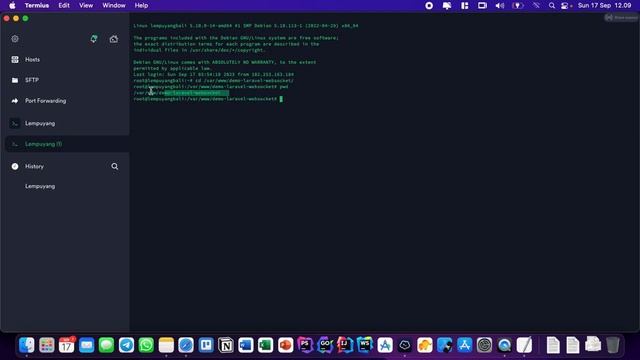This screenshot has width=640, height=360.
Task: Open Trash in the Dock
Action: point(613,345)
